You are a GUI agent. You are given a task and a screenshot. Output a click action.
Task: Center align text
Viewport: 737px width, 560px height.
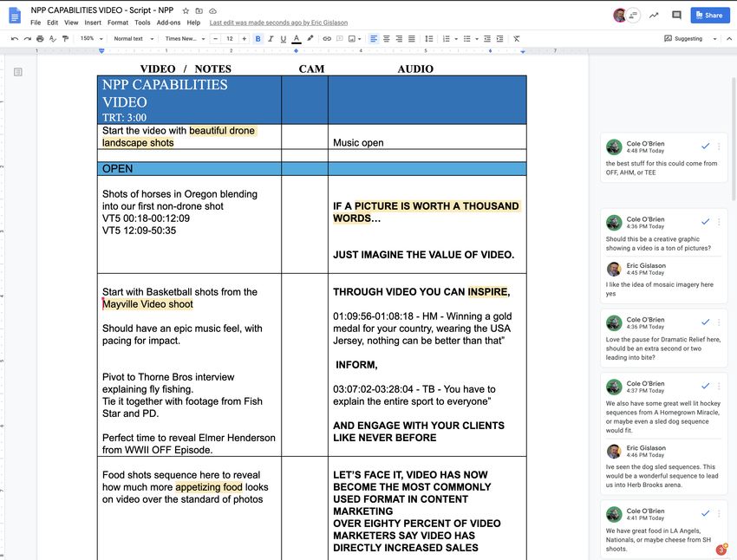[387, 38]
